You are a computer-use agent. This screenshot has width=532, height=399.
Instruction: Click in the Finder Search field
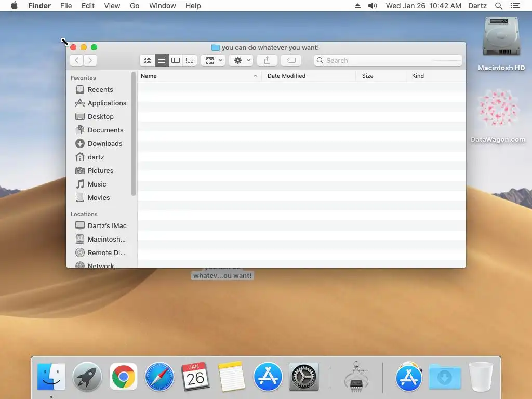pyautogui.click(x=388, y=60)
